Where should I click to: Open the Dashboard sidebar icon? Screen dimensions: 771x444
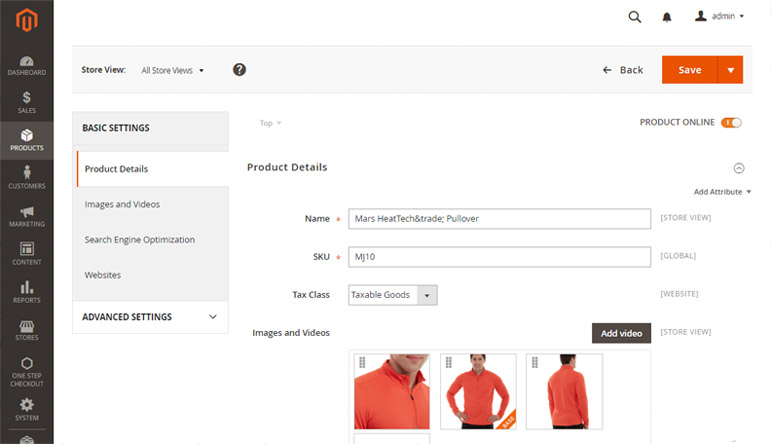(26, 66)
